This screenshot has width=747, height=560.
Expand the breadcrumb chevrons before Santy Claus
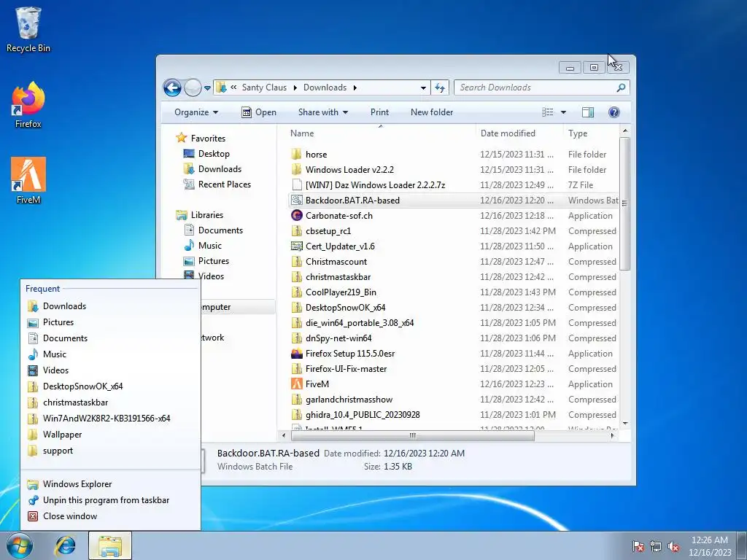233,87
